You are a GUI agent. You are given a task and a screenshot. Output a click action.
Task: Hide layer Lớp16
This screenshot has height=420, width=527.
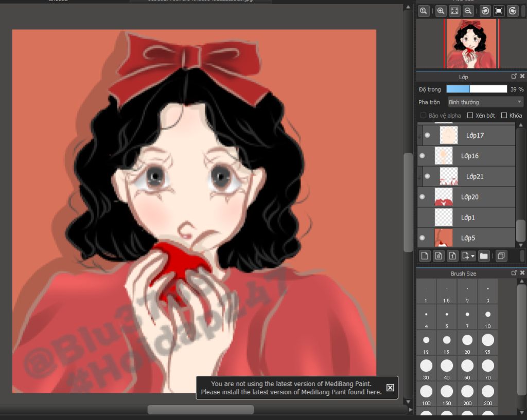[x=422, y=156]
